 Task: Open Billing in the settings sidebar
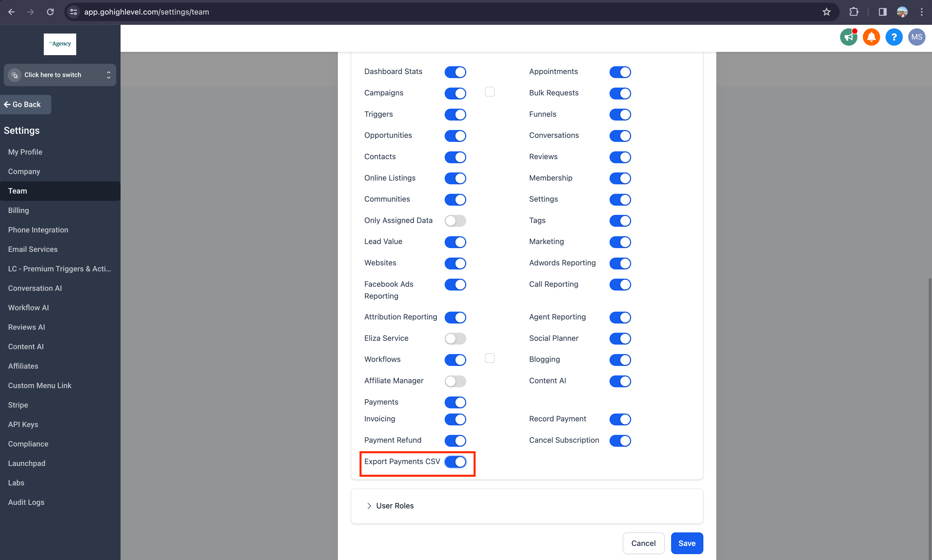click(18, 210)
